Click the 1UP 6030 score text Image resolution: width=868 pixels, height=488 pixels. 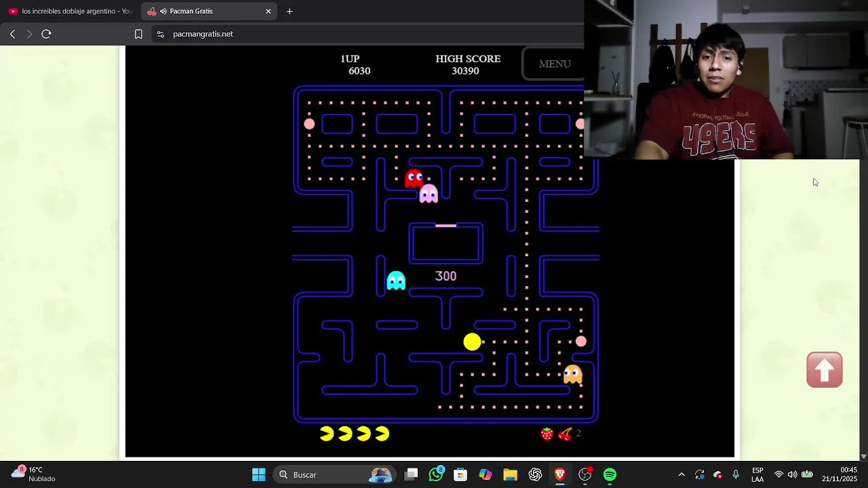tap(355, 64)
